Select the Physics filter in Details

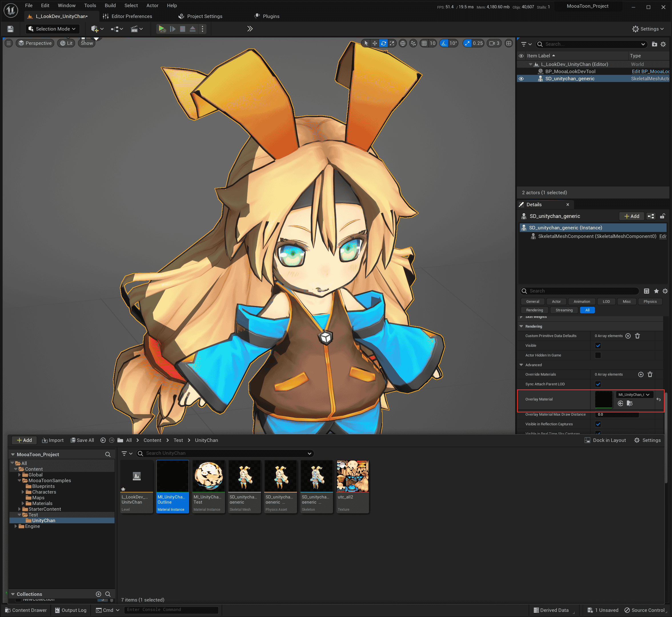pos(650,301)
